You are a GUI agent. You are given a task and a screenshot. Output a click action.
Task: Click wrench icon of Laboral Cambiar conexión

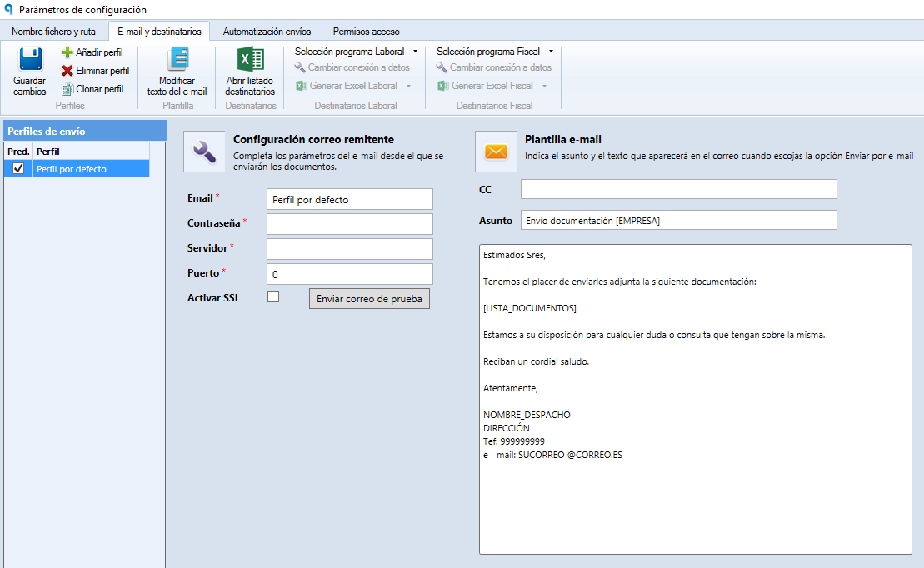(300, 67)
